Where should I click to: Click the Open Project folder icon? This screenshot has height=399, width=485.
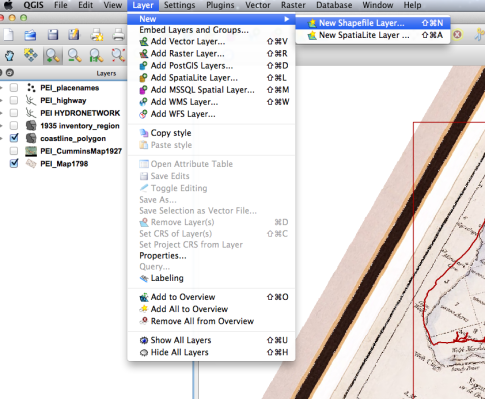[30, 35]
